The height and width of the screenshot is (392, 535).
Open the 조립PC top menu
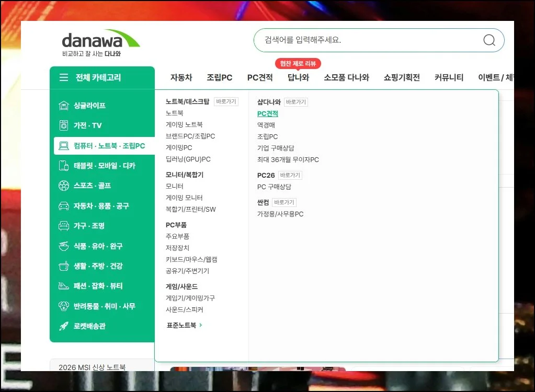click(x=219, y=77)
